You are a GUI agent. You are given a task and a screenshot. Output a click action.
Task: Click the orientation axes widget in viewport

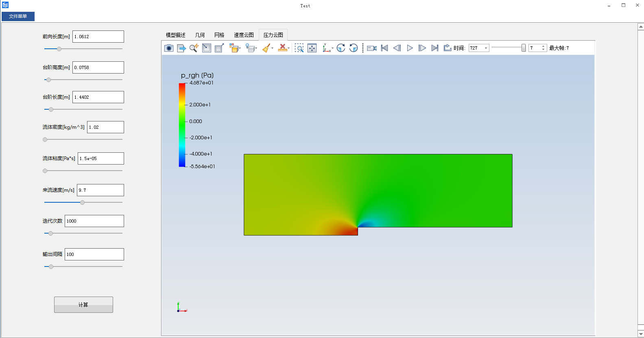(181, 308)
